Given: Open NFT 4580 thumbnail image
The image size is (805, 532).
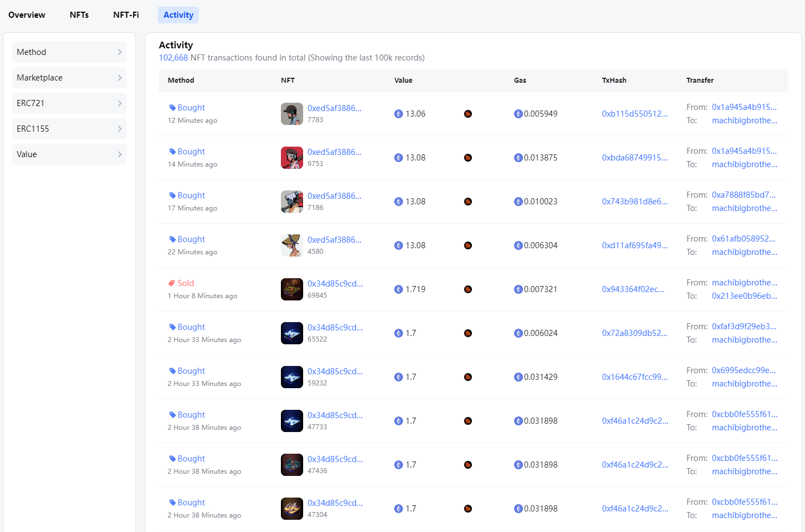Looking at the screenshot, I should [291, 245].
